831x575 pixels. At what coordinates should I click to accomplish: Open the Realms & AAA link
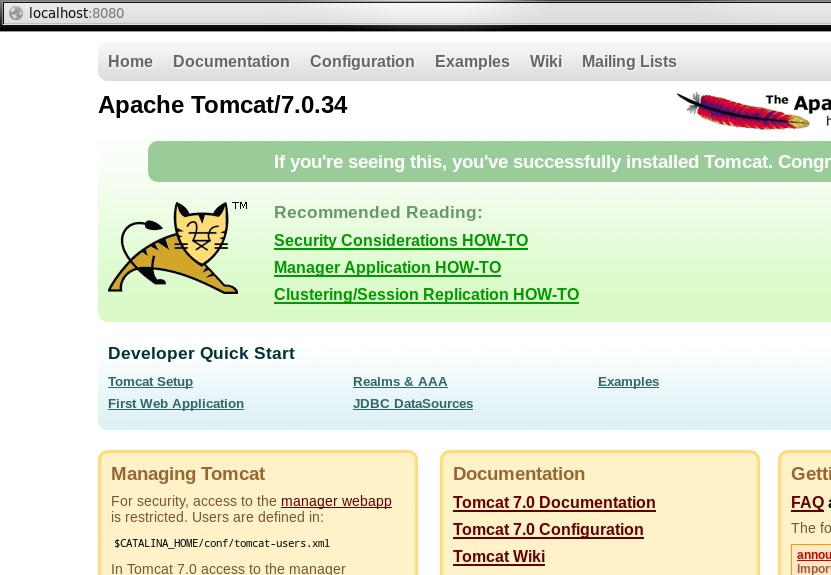[x=400, y=382]
